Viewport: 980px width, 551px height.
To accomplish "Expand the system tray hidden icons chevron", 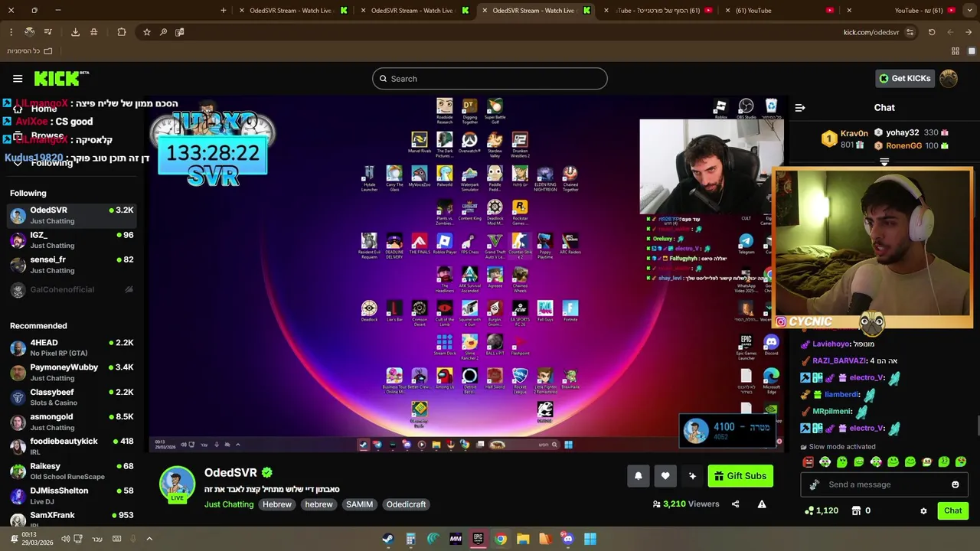I will (149, 539).
